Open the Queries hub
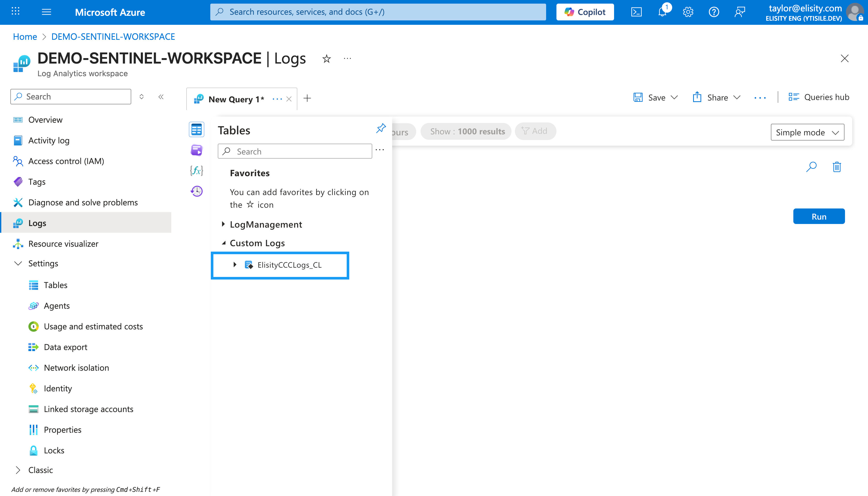The width and height of the screenshot is (868, 496). coord(819,97)
